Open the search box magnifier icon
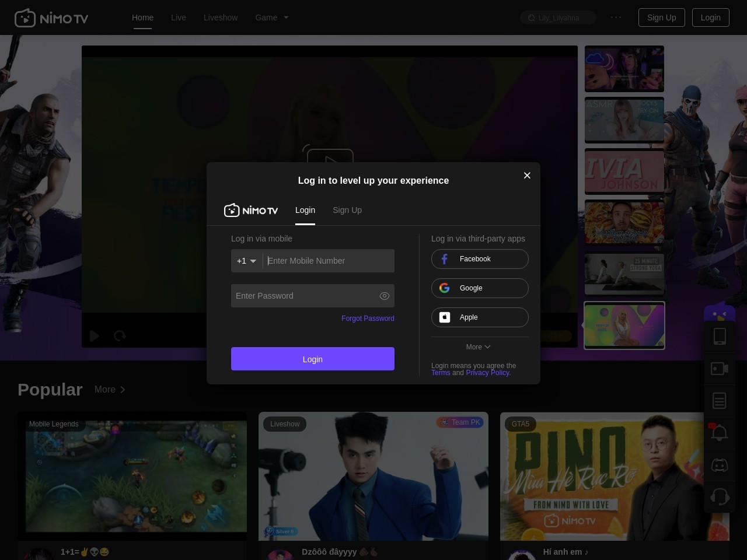The height and width of the screenshot is (560, 747). [531, 18]
